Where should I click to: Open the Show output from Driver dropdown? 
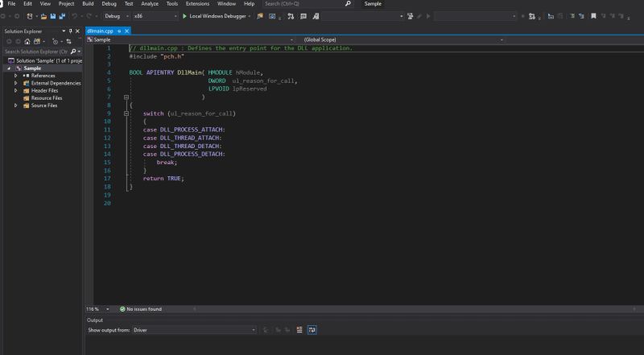pyautogui.click(x=194, y=330)
